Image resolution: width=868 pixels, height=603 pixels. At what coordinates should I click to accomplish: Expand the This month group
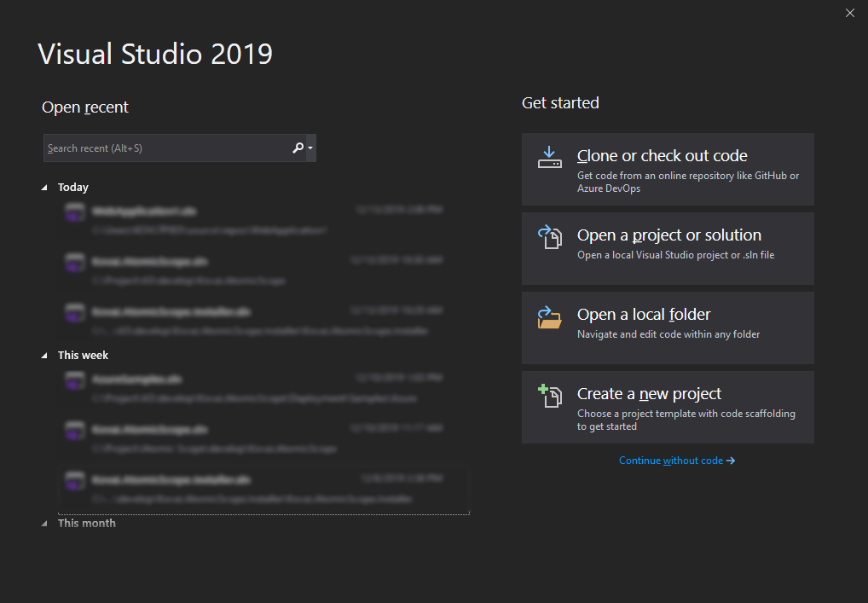pos(45,524)
